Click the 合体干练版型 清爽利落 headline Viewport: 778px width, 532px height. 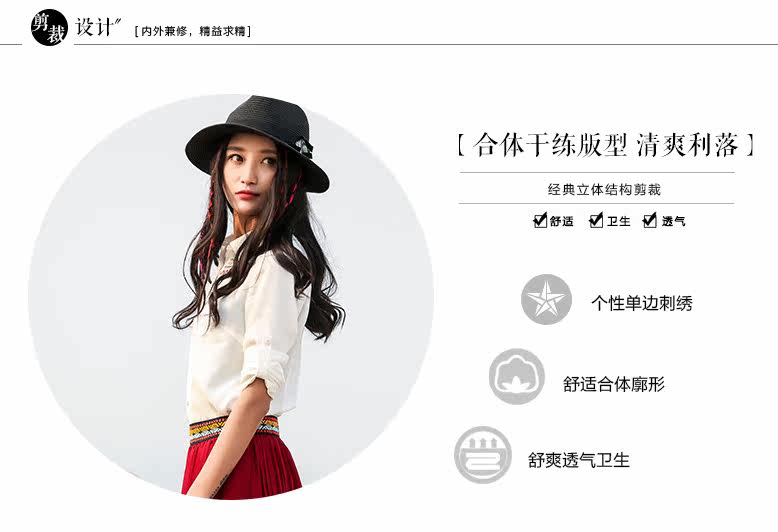(606, 145)
